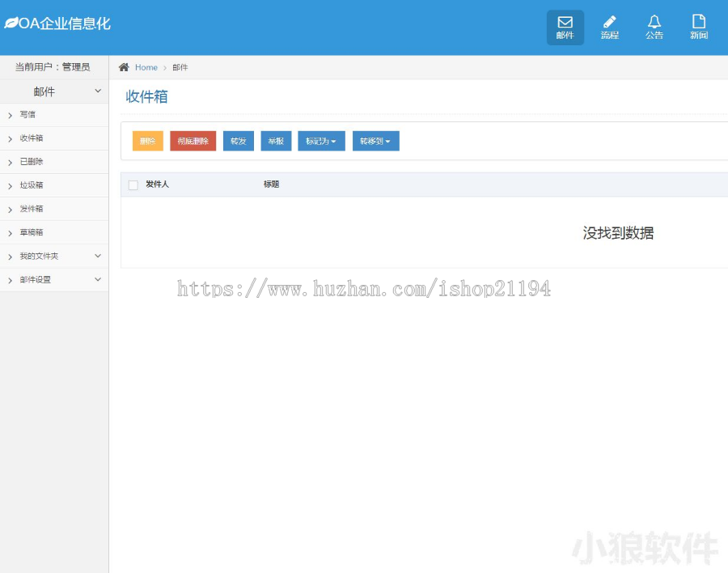Open 我的文件夹 my folders menu item
728x573 pixels.
click(x=54, y=256)
